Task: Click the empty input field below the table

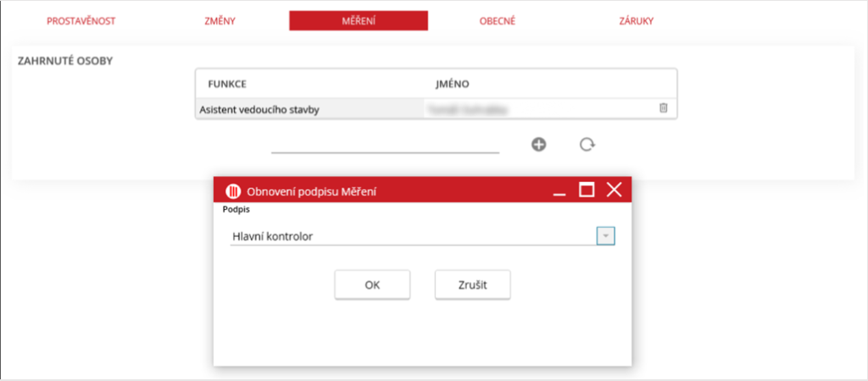Action: [385, 145]
